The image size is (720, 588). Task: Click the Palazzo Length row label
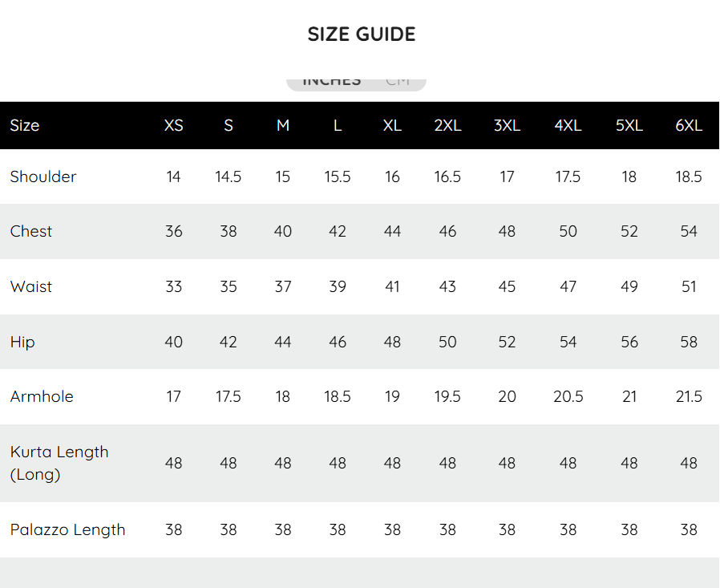(68, 530)
